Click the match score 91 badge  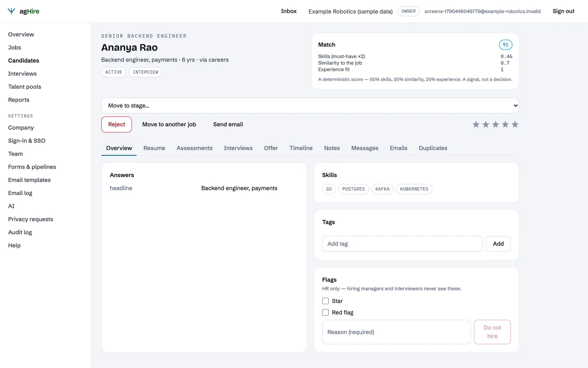(506, 45)
